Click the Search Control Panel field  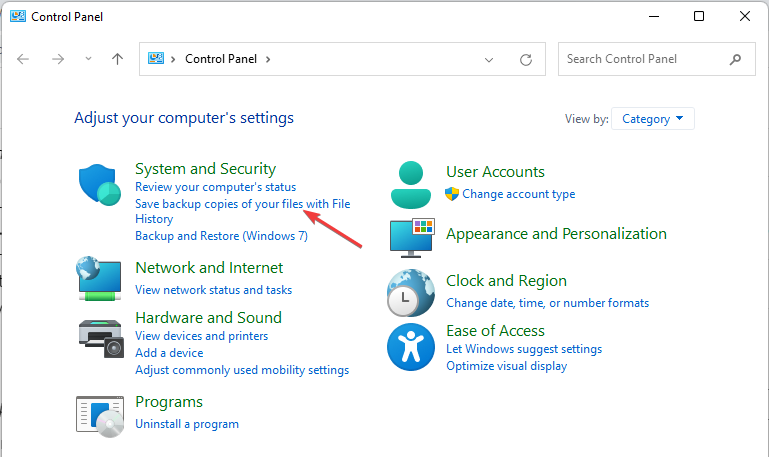point(645,59)
